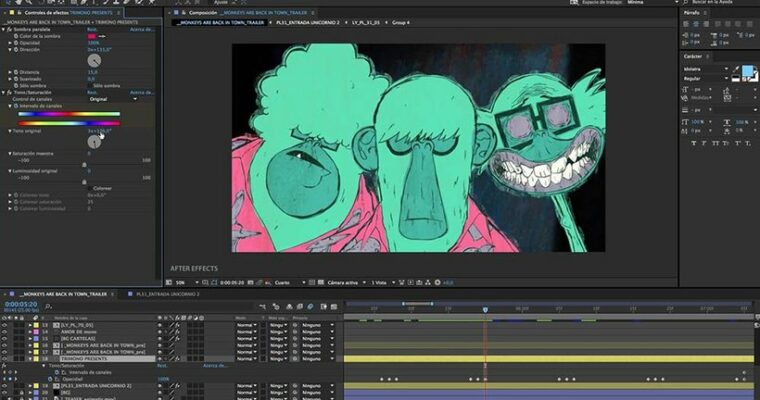Expand layer 13 [LY_PL_70_05] twirl arrow
The width and height of the screenshot is (760, 400).
[30, 325]
